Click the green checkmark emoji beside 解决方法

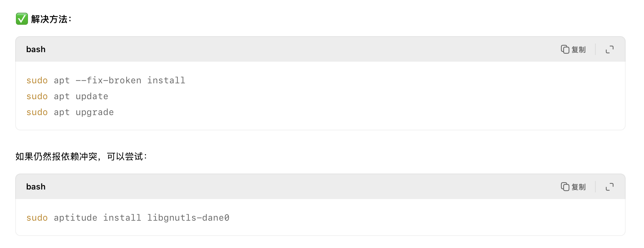click(x=22, y=19)
